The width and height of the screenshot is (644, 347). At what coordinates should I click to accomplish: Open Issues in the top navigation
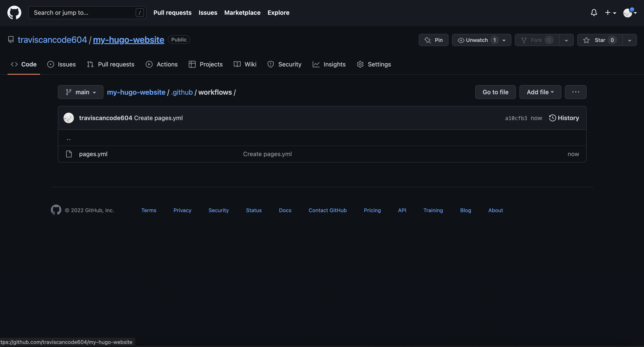click(x=208, y=12)
